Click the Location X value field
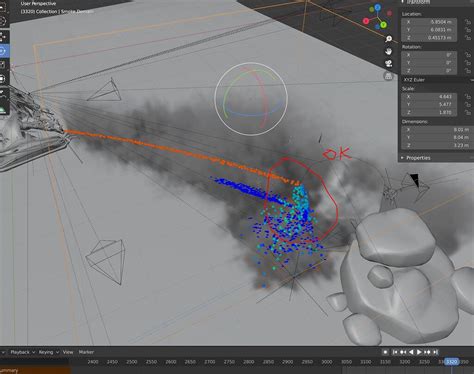The height and width of the screenshot is (374, 474). [x=429, y=22]
